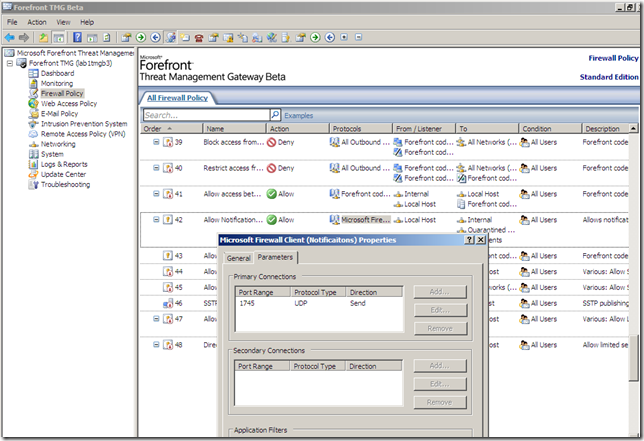Click the rule 39 system policy icon

(168, 142)
